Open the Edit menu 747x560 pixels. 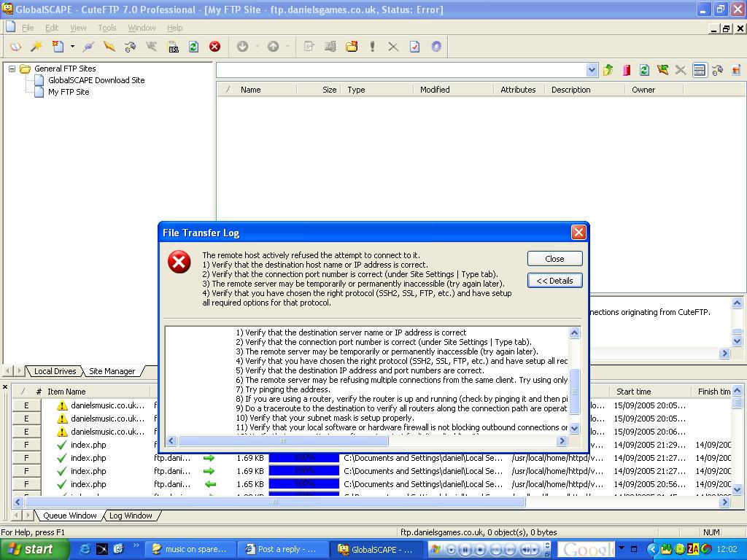[x=52, y=28]
